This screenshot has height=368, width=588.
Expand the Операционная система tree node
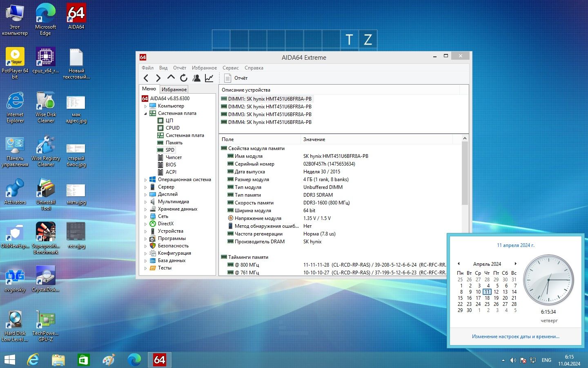point(145,180)
